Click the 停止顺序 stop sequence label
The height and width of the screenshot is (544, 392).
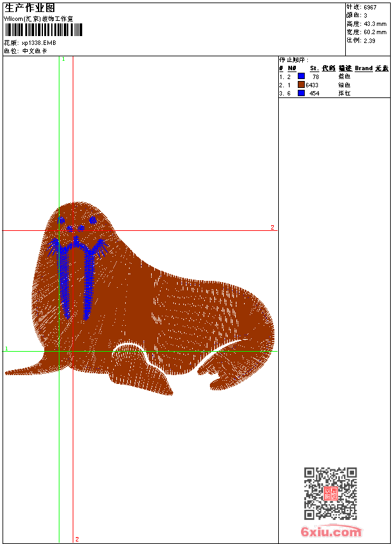pyautogui.click(x=294, y=59)
